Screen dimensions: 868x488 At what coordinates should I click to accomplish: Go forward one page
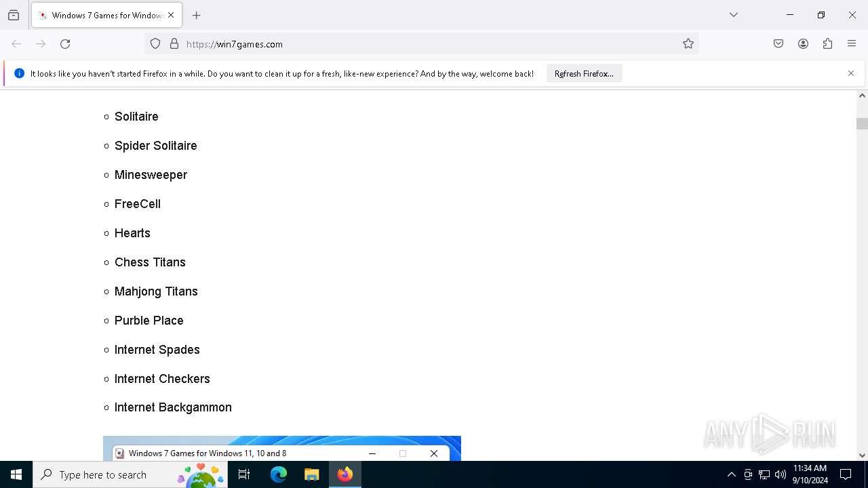[41, 44]
